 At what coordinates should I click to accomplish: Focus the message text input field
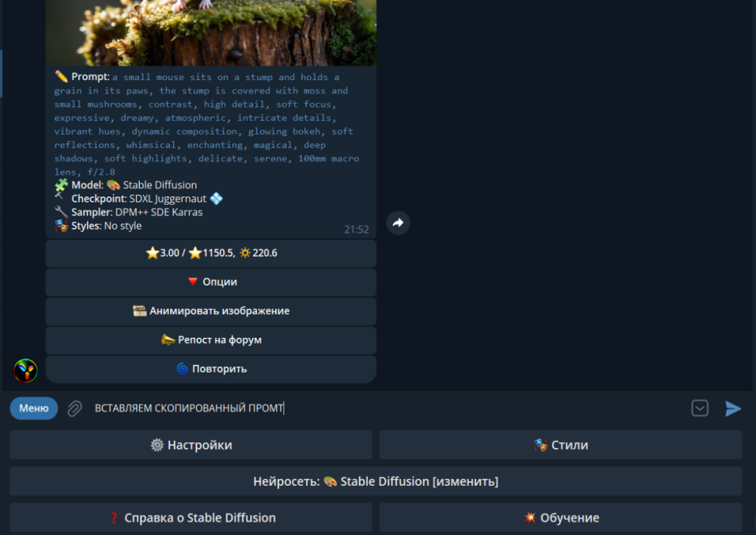coord(378,409)
